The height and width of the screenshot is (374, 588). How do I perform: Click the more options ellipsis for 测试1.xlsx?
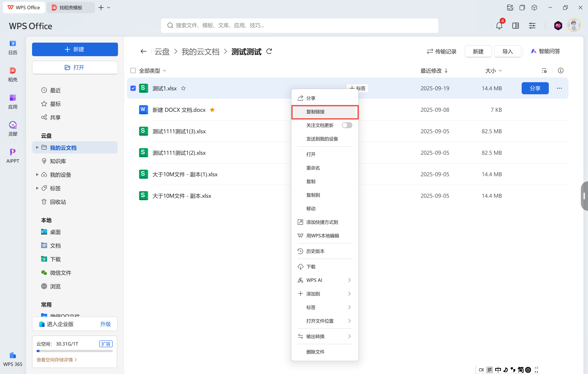pyautogui.click(x=559, y=88)
